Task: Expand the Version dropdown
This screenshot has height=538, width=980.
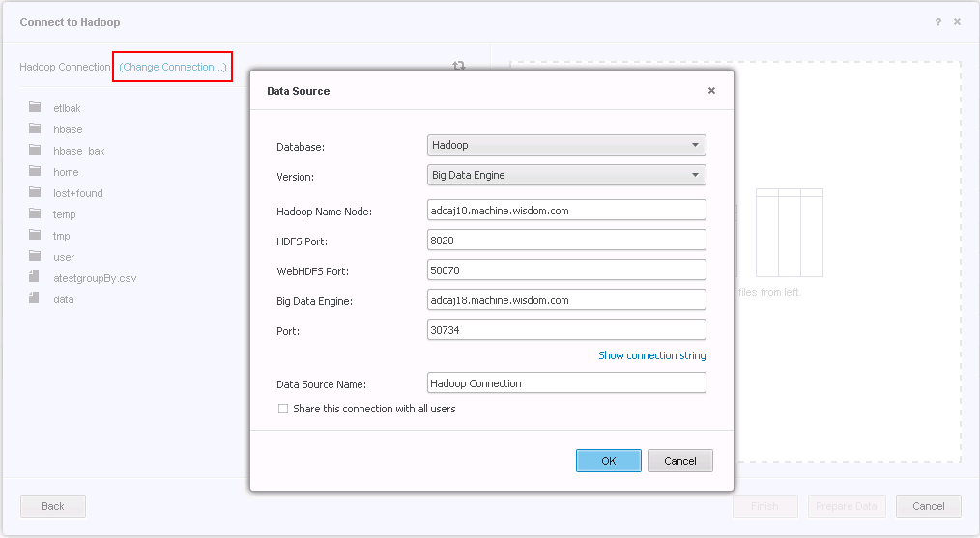Action: point(566,175)
